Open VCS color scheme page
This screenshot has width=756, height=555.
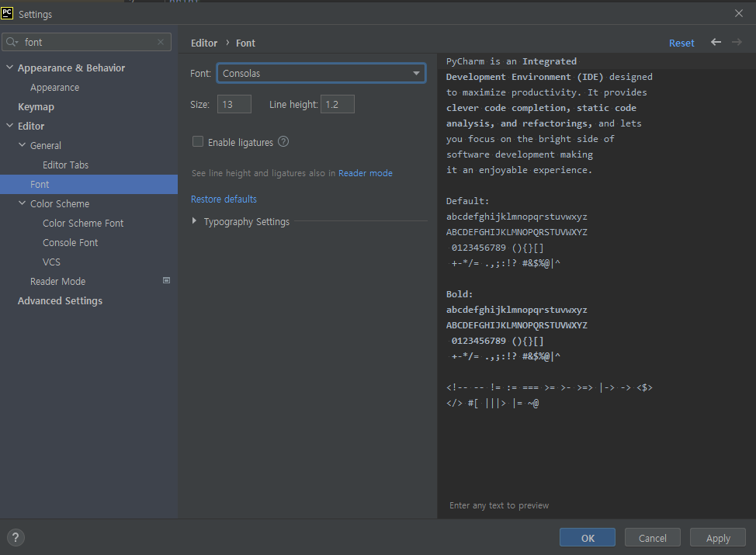pos(51,262)
